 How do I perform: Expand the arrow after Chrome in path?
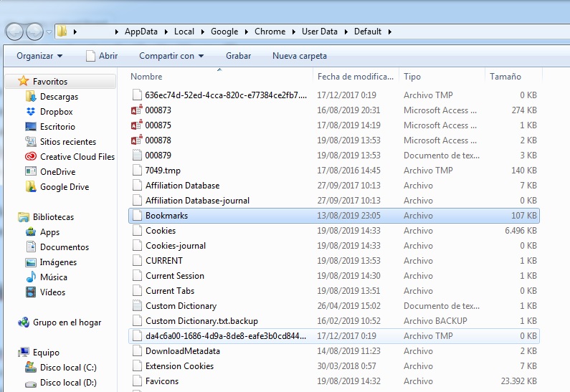(x=293, y=32)
